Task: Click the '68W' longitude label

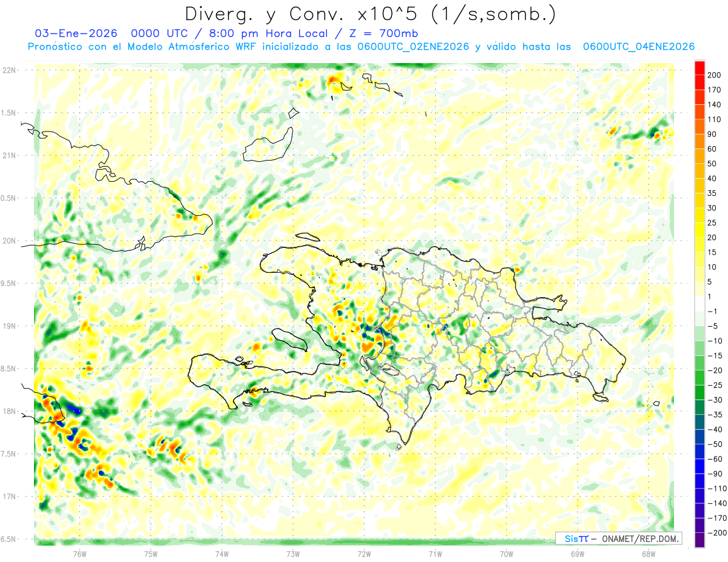Action: click(x=649, y=553)
